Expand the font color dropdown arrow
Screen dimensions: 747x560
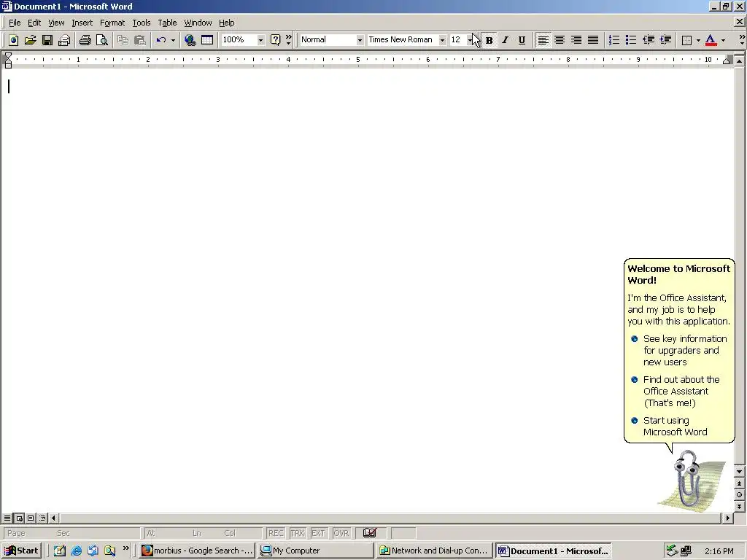coord(723,40)
